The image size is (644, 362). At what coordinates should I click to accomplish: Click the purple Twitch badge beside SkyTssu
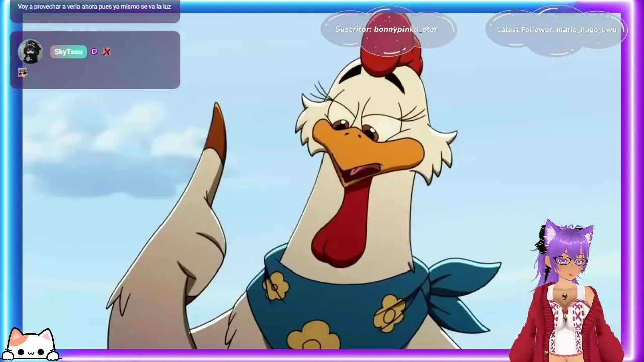(94, 52)
